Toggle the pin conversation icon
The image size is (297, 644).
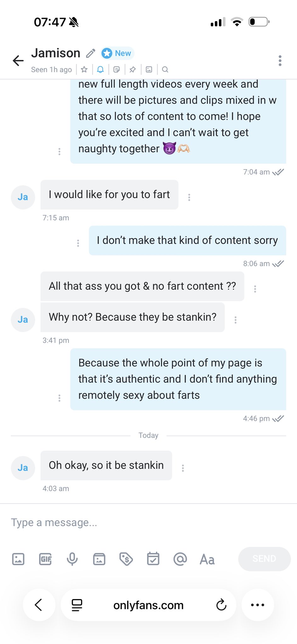click(133, 69)
